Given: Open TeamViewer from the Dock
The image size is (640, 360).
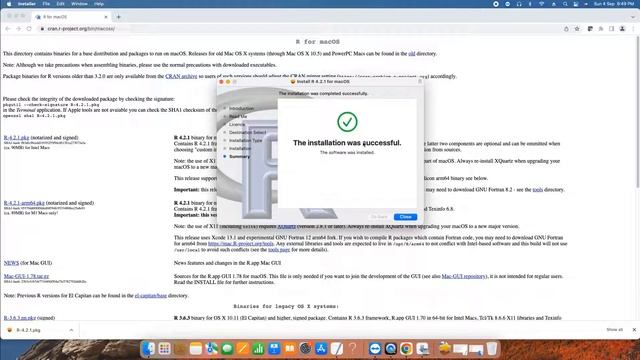Looking at the screenshot, I should point(375,349).
